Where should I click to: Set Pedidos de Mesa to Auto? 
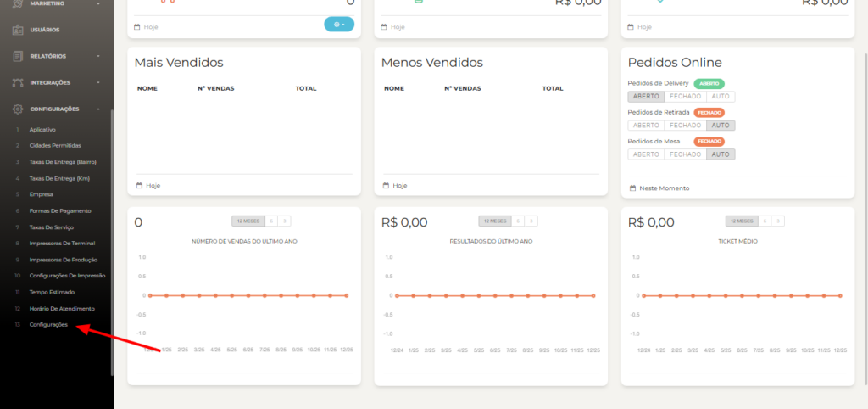point(721,154)
